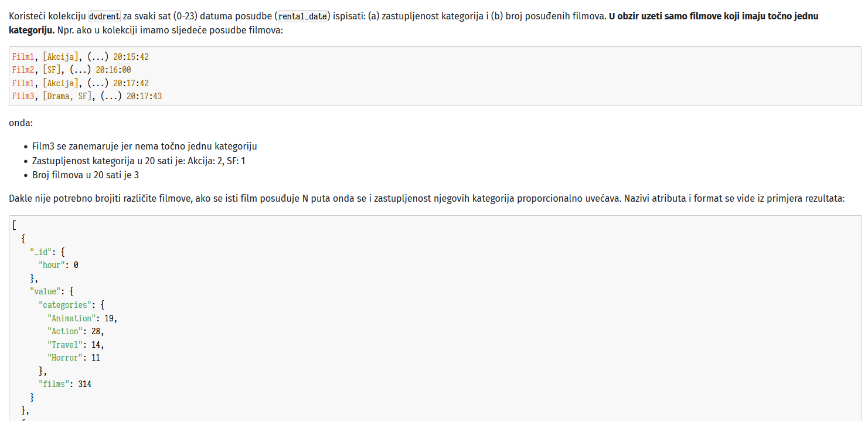Click the number 314 in the JSON result
The width and height of the screenshot is (868, 421).
(84, 384)
